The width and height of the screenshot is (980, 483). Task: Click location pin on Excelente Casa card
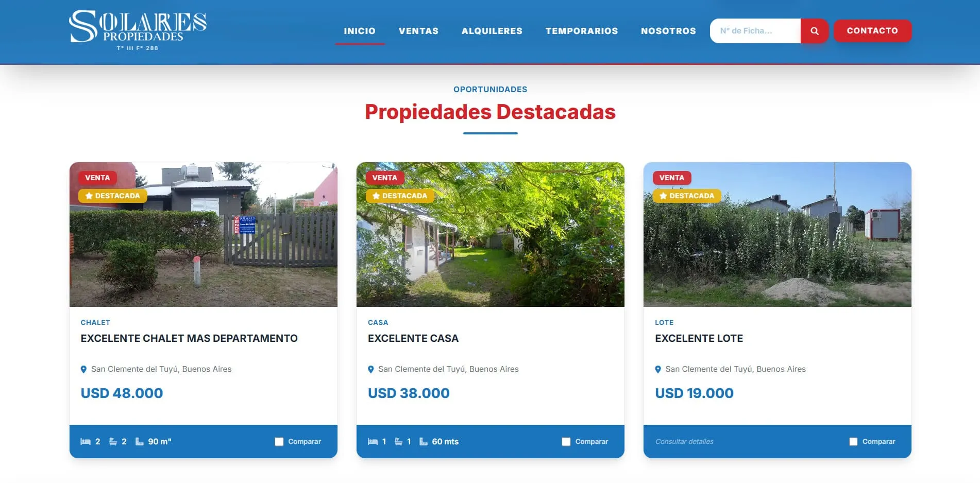tap(370, 369)
